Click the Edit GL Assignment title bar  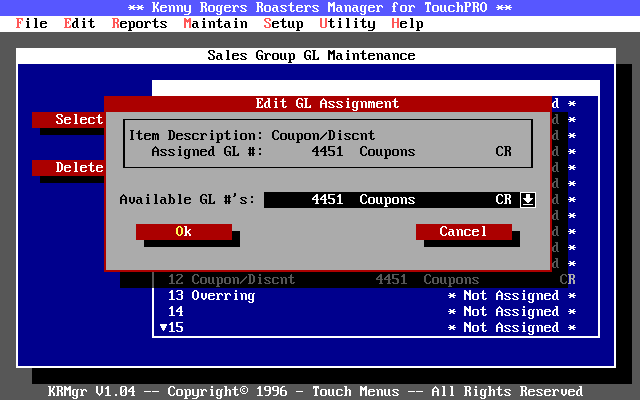tap(328, 104)
